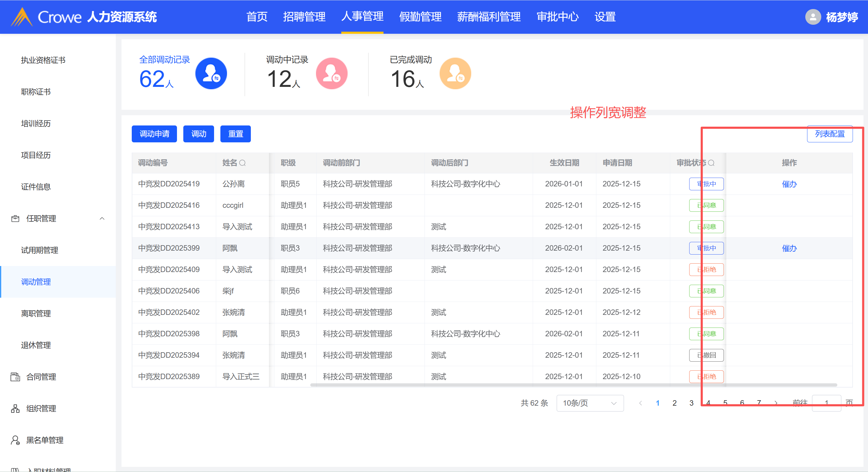Switch to 审批中心 in top navigation
The width and height of the screenshot is (868, 472).
click(x=557, y=17)
